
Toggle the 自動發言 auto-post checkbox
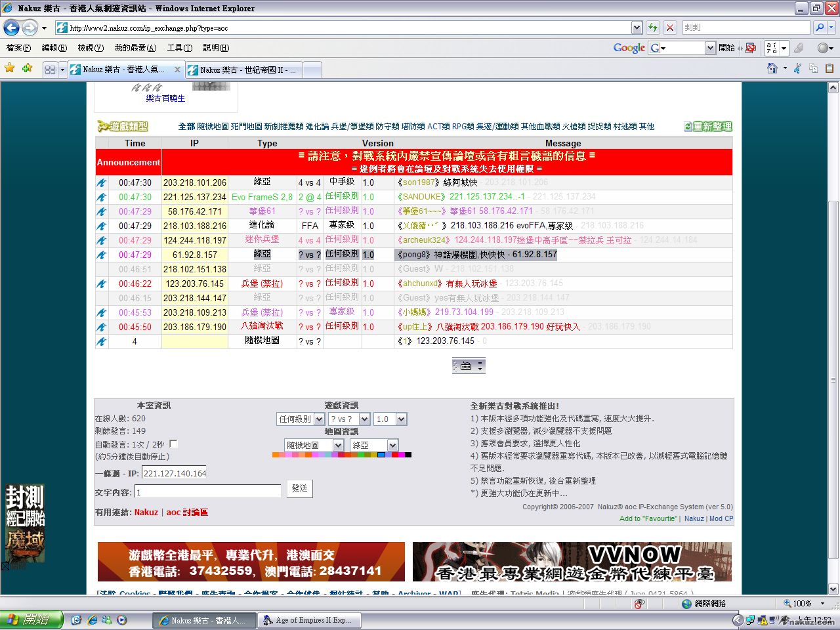pos(173,444)
